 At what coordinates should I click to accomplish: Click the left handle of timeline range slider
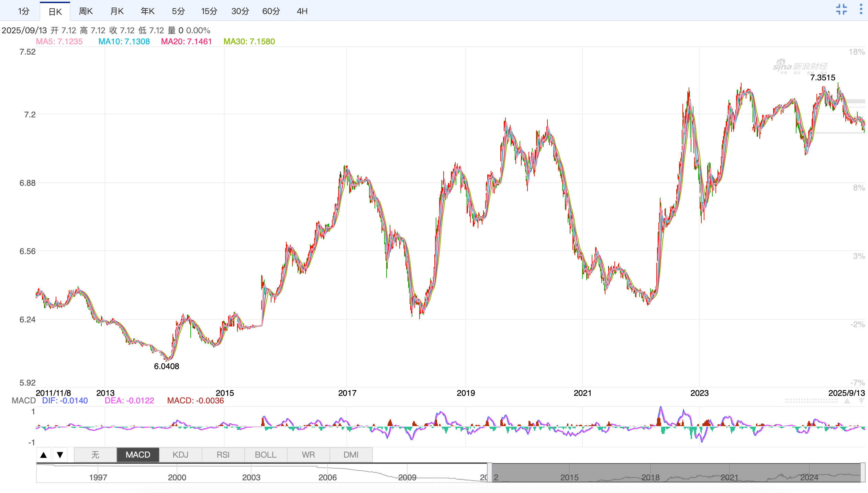[489, 473]
